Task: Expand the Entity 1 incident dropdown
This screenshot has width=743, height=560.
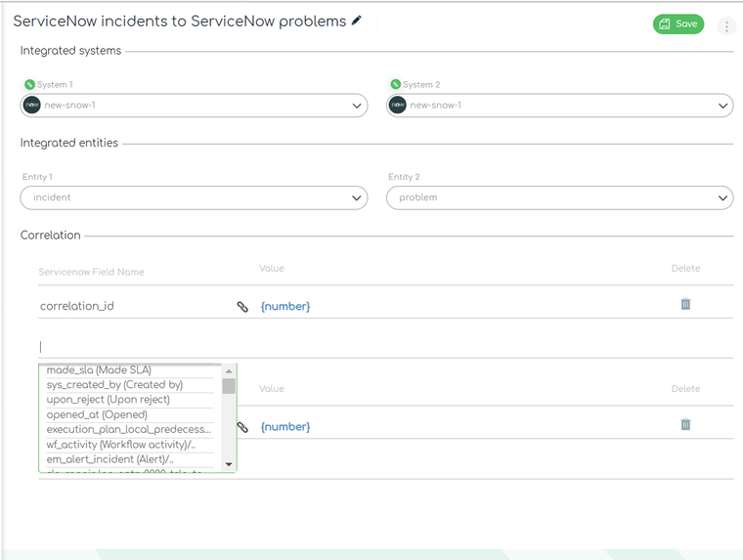Action: click(194, 197)
